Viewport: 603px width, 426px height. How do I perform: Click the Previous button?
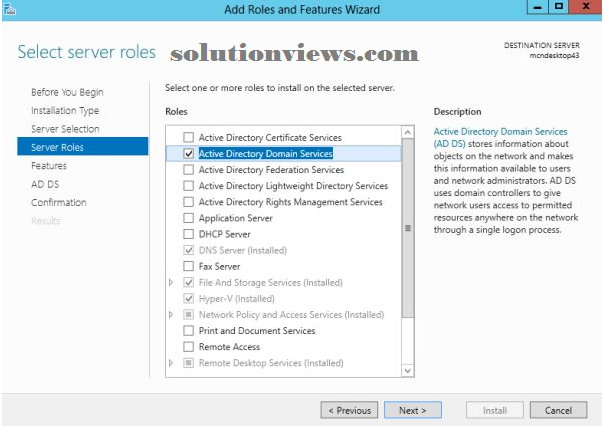[349, 410]
